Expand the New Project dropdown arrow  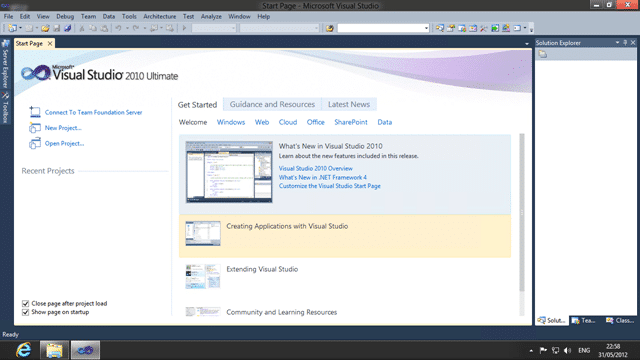tap(20, 28)
